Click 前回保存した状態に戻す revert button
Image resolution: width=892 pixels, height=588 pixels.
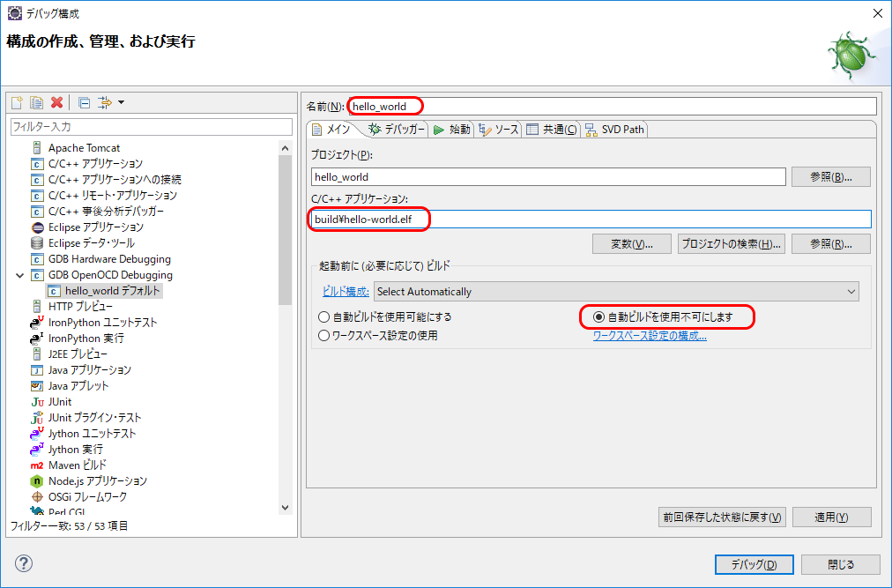(x=723, y=517)
